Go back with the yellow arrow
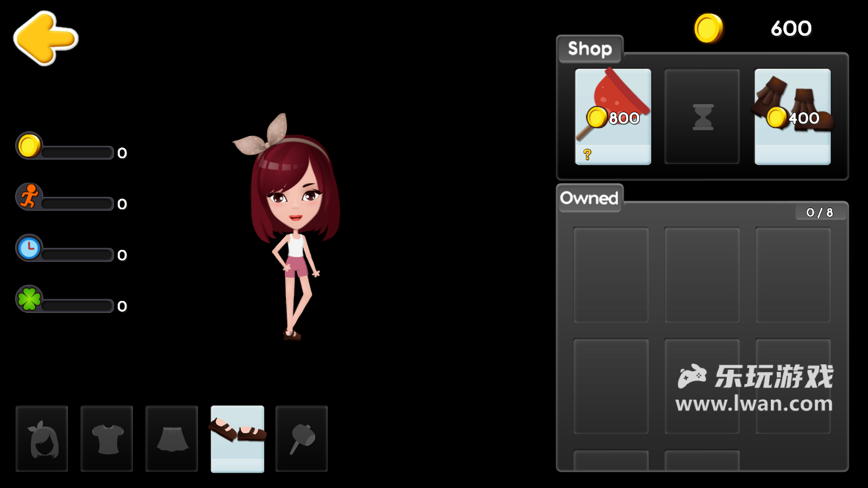 click(46, 38)
